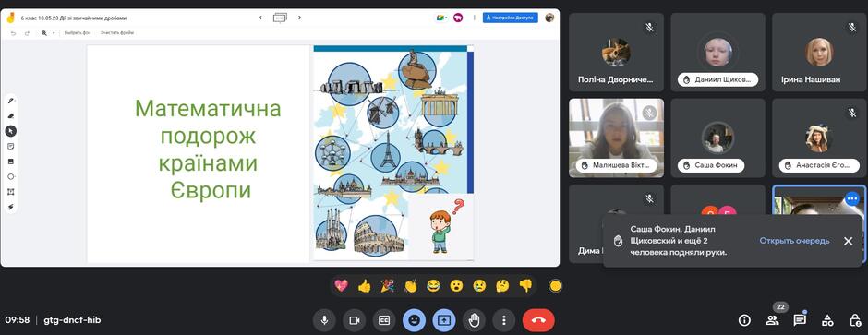
Task: Select Даниил Щиков... participant tile
Action: (x=718, y=53)
